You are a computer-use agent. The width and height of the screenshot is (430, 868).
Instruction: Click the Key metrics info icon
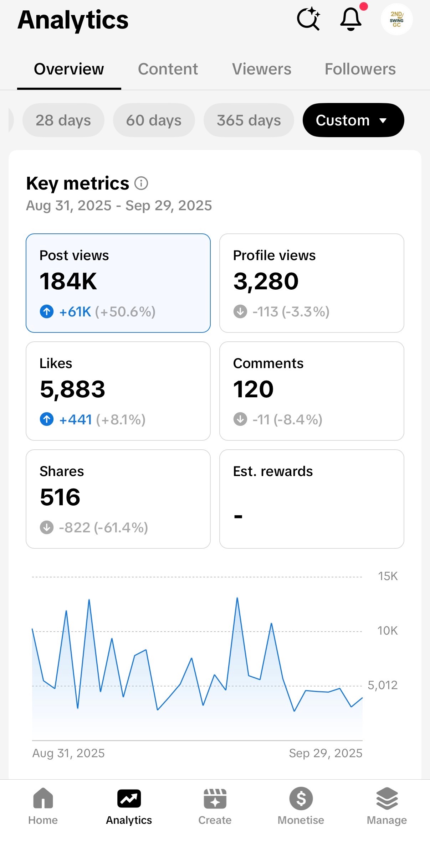141,184
